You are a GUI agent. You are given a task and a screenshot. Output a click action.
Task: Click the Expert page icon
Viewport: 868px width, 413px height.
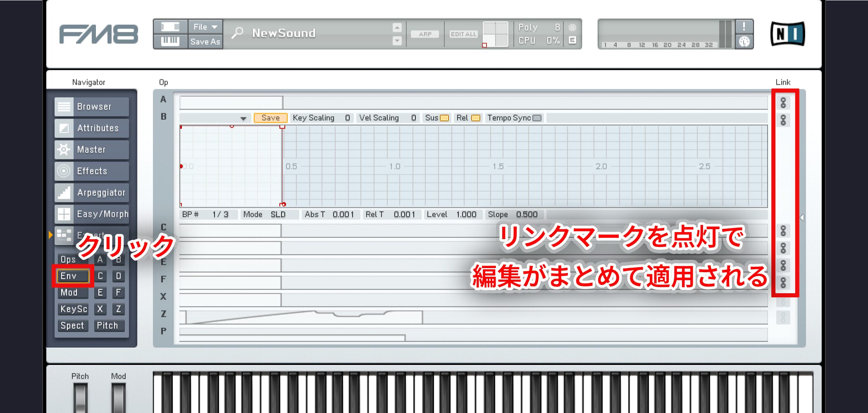(64, 235)
